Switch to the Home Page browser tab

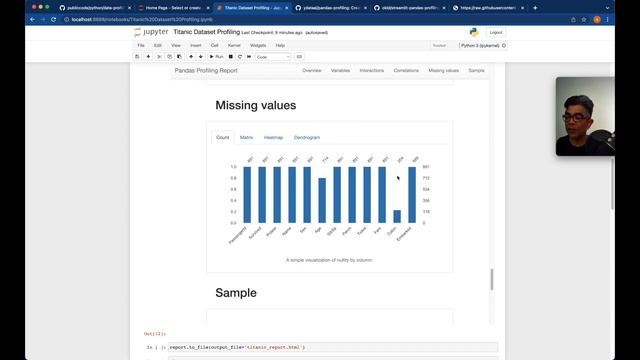[x=173, y=8]
